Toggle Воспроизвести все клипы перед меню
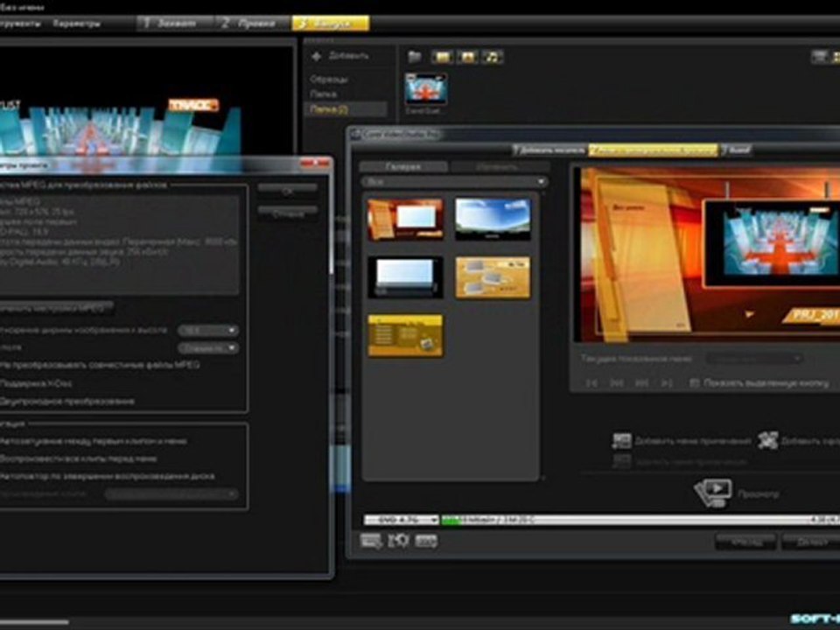840x630 pixels. tap(78, 459)
